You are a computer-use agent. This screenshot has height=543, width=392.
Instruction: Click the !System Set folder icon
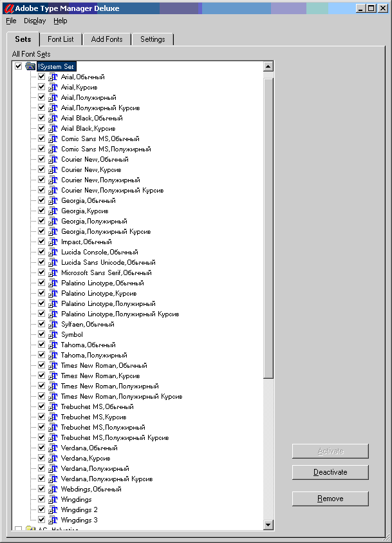click(30, 66)
